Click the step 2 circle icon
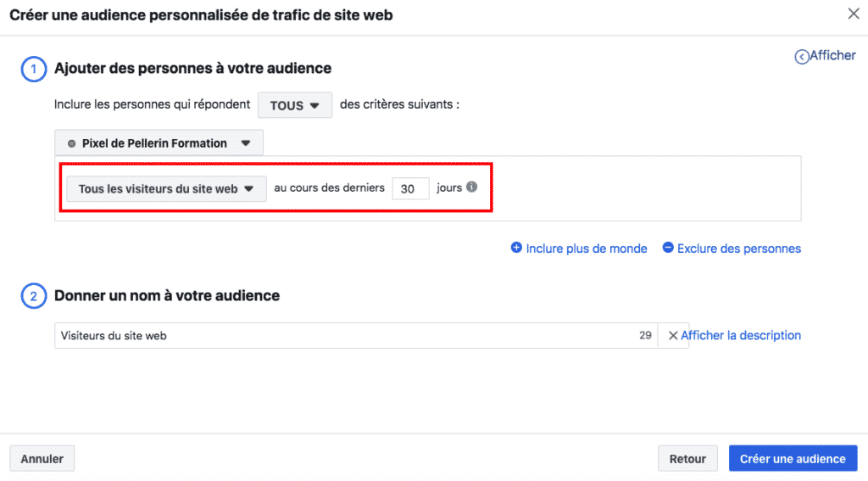 click(x=33, y=296)
